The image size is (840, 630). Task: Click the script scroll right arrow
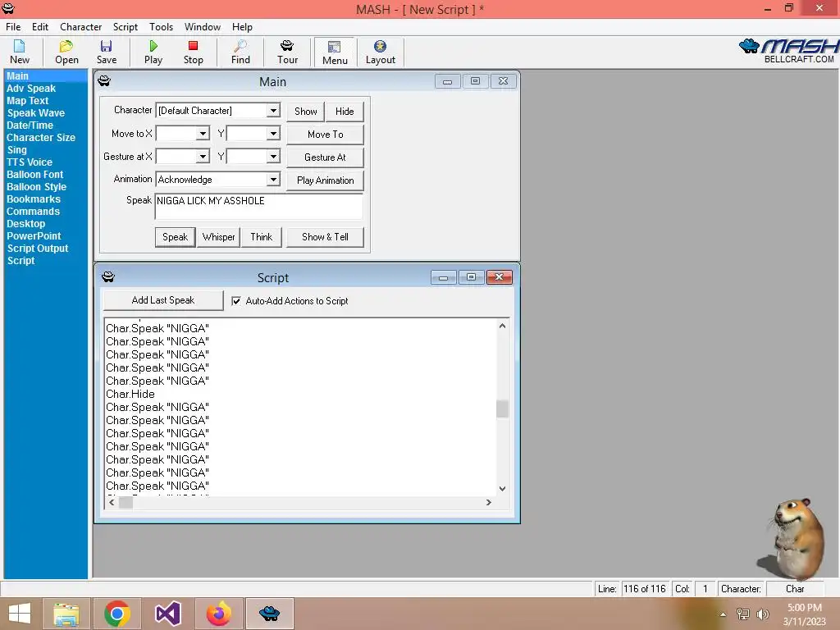pos(488,503)
